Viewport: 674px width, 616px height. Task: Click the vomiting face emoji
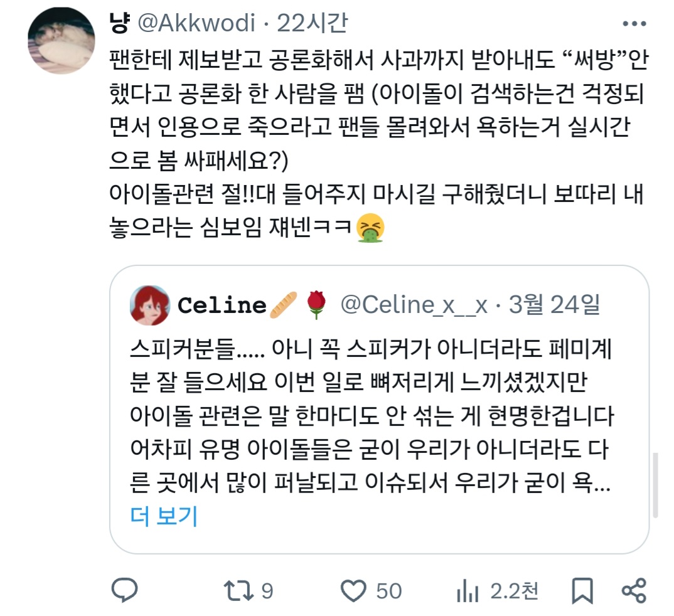[x=370, y=228]
